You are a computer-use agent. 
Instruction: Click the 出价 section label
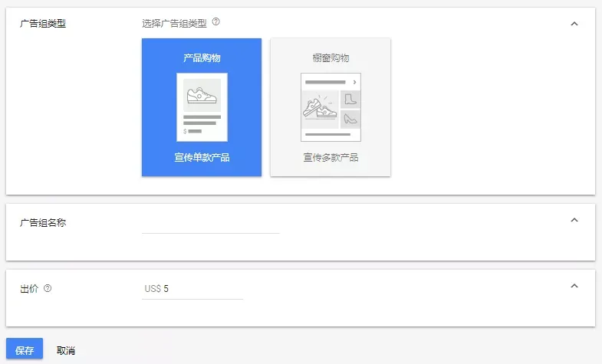coord(29,289)
